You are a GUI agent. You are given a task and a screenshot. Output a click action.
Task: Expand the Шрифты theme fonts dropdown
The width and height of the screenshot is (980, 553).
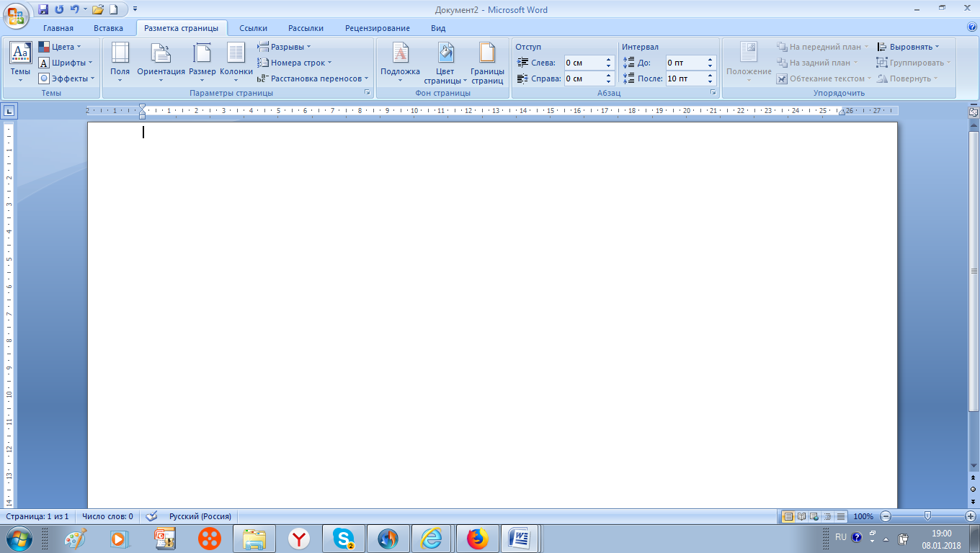coord(66,63)
